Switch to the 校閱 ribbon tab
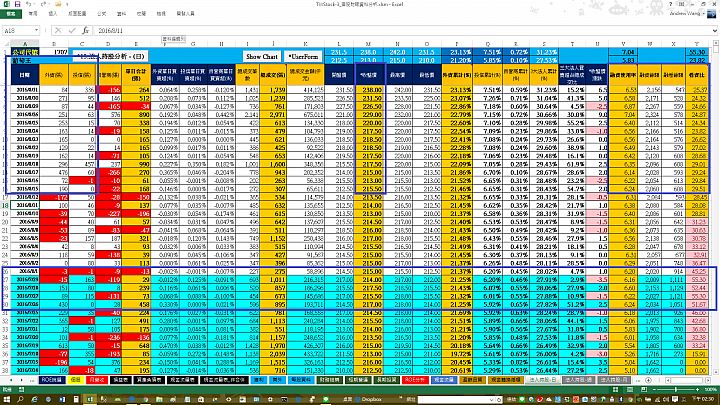 (141, 14)
